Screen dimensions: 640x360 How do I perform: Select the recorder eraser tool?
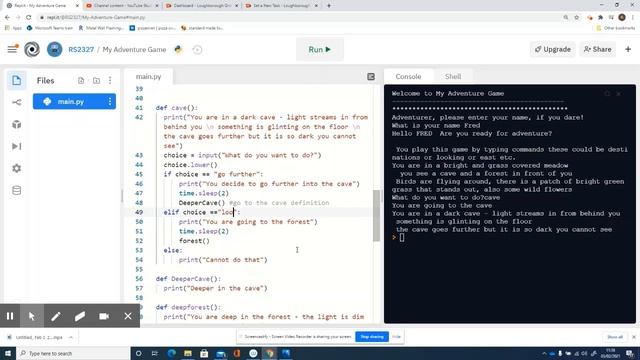(x=80, y=316)
